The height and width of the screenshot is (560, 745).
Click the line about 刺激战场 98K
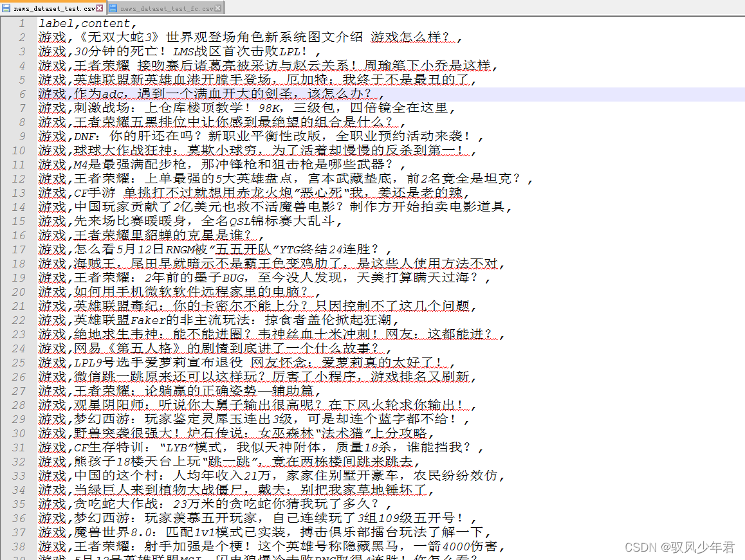click(x=247, y=108)
